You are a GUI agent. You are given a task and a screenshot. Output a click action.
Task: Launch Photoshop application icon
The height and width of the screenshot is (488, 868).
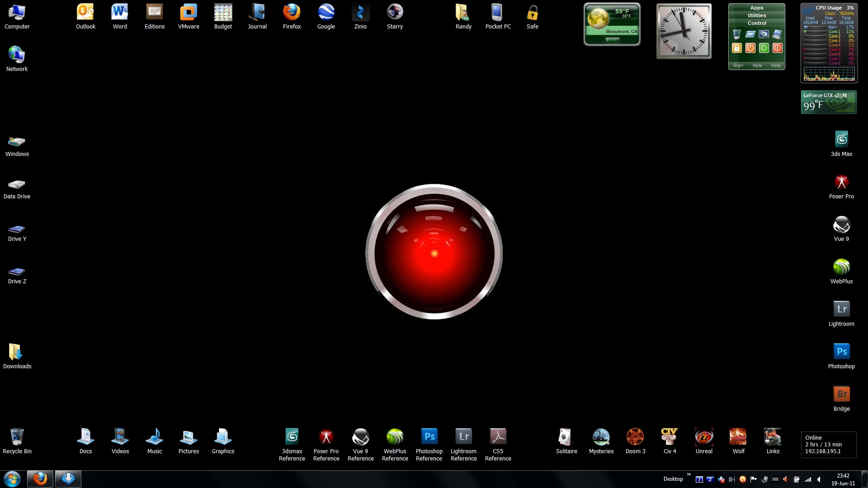pyautogui.click(x=841, y=357)
